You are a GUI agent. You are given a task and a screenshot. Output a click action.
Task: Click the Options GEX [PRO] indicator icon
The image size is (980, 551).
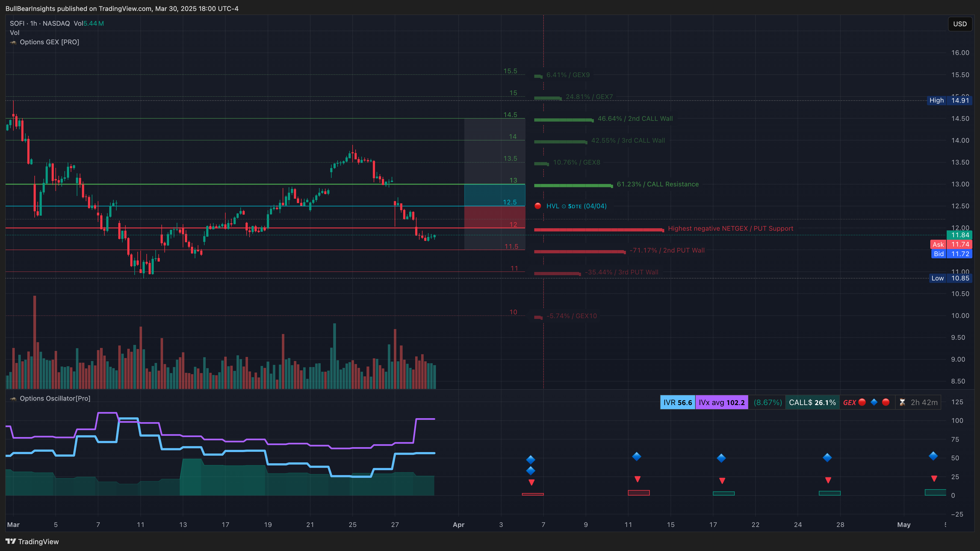[13, 42]
